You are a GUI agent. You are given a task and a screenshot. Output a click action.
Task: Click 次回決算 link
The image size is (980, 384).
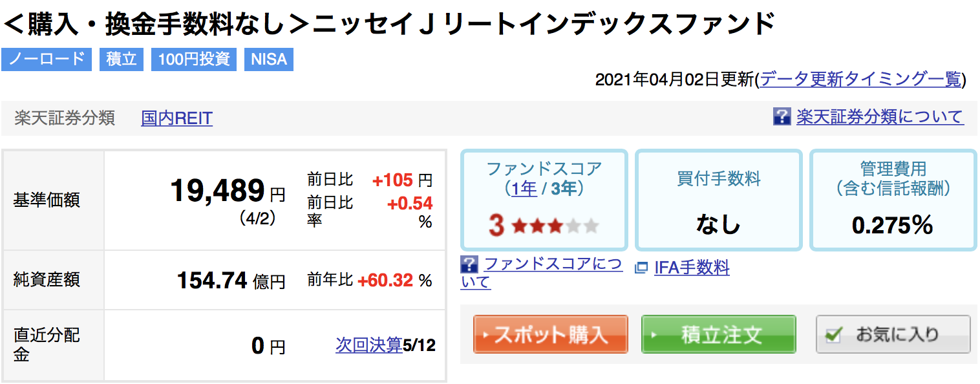click(368, 345)
